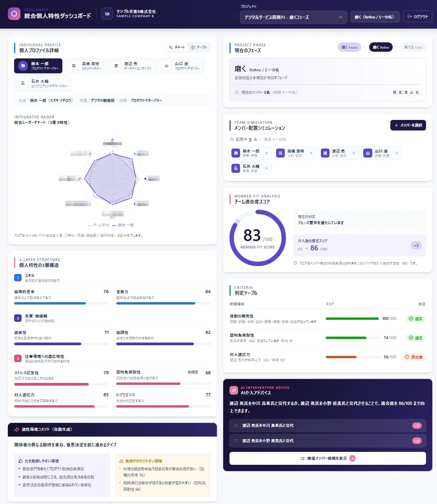This screenshot has width=437, height=504.
Task: Select 鈴木 一郎 profile tab
Action: click(x=38, y=66)
